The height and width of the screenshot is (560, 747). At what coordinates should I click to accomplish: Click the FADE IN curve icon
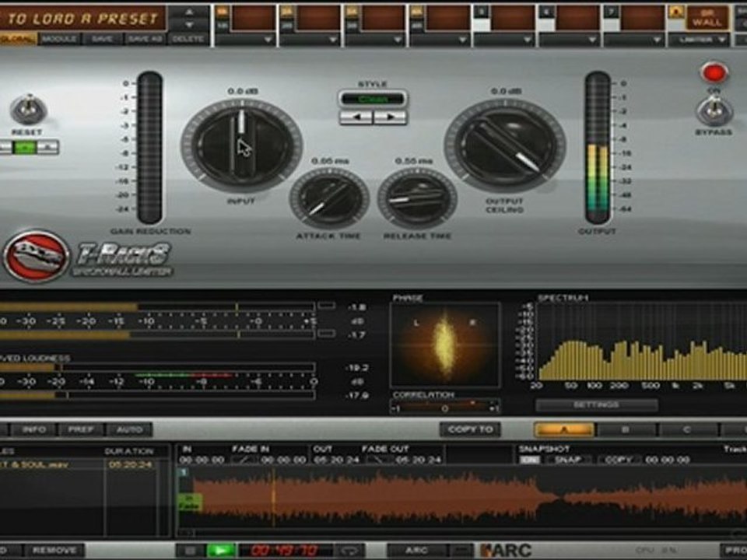tap(244, 460)
